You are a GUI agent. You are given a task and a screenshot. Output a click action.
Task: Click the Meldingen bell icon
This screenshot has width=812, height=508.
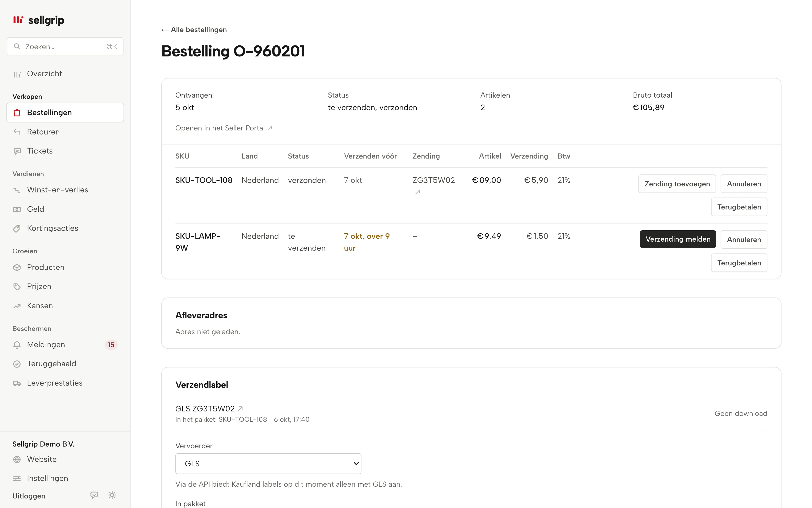(17, 345)
